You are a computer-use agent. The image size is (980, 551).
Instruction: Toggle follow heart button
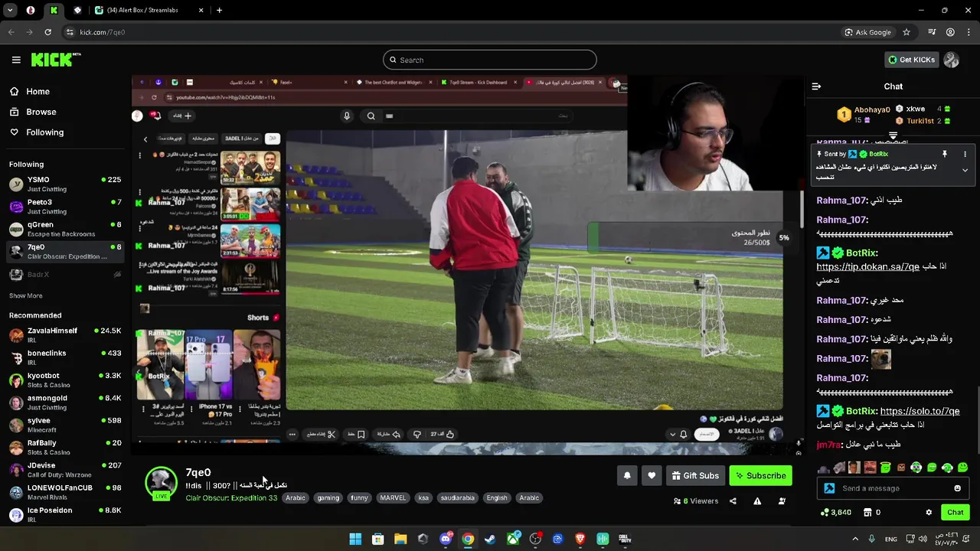[x=652, y=475]
